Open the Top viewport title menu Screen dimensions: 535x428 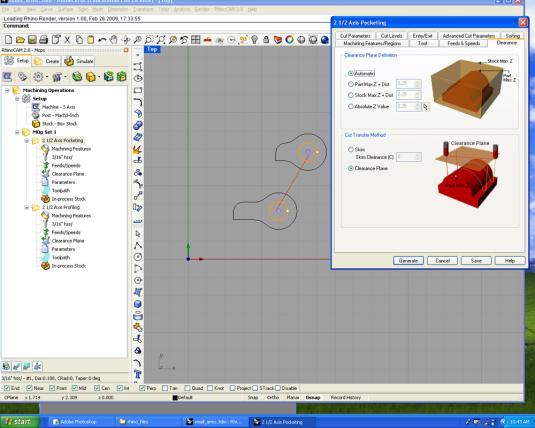pyautogui.click(x=152, y=49)
